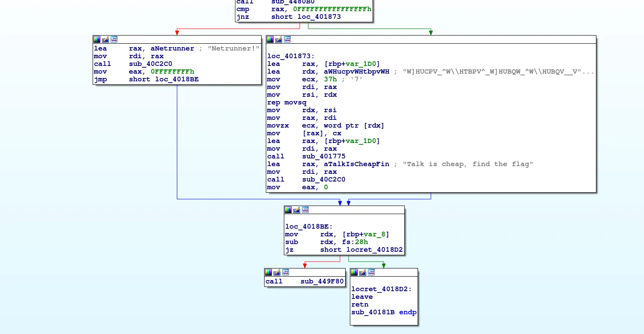The width and height of the screenshot is (644, 334).
Task: Click graph icon on the sub_449F80 call block
Action: click(x=286, y=272)
